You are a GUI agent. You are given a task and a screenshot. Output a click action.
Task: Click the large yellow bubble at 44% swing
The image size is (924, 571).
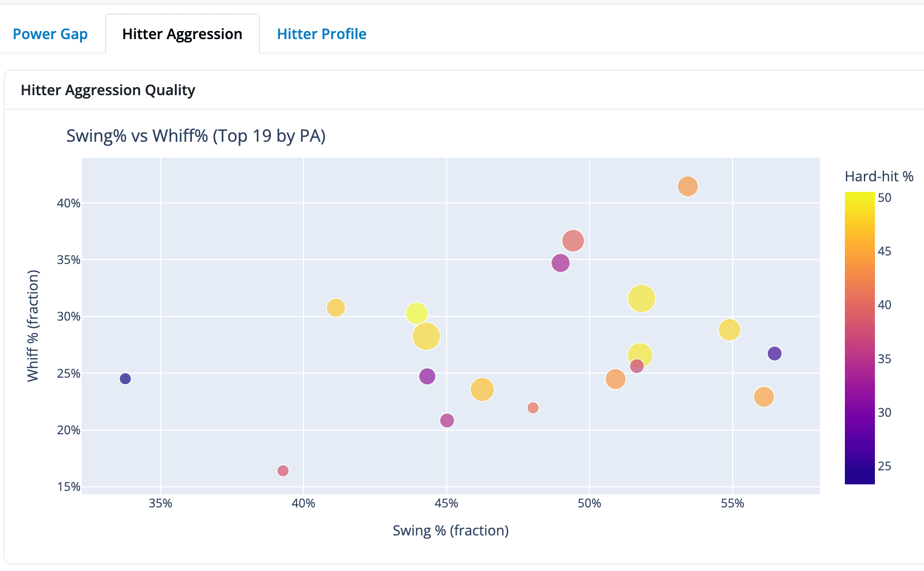(426, 336)
